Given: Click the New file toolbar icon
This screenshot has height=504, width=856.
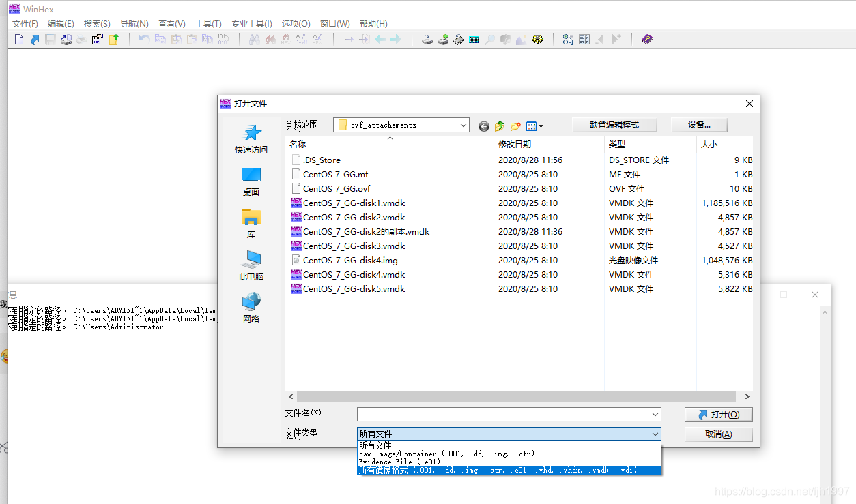Looking at the screenshot, I should point(19,40).
